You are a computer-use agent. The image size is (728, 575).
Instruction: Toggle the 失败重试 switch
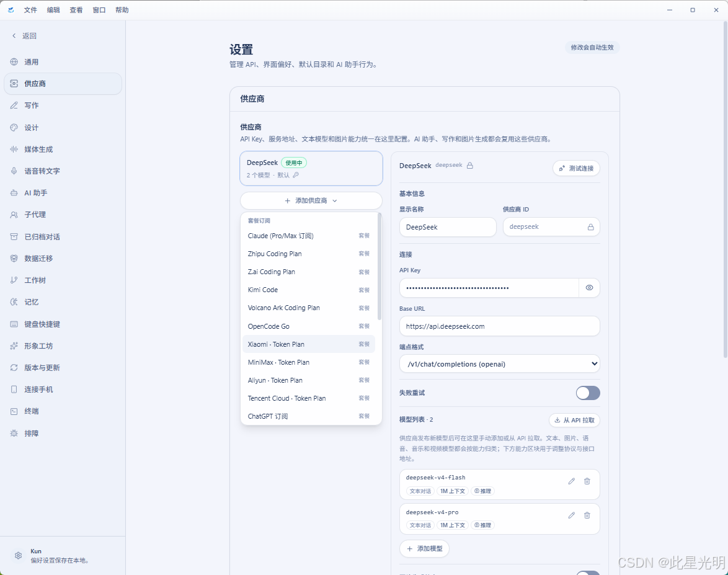pos(588,393)
